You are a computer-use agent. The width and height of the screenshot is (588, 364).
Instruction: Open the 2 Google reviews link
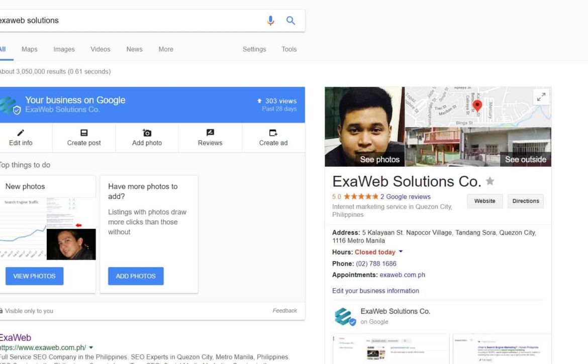(406, 197)
